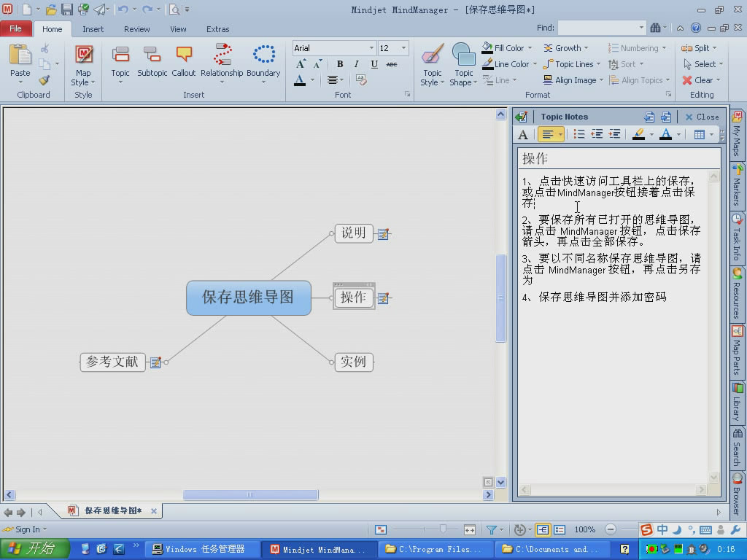Viewport: 747px width, 560px height.
Task: Add a Boundary around topics
Action: pyautogui.click(x=263, y=54)
